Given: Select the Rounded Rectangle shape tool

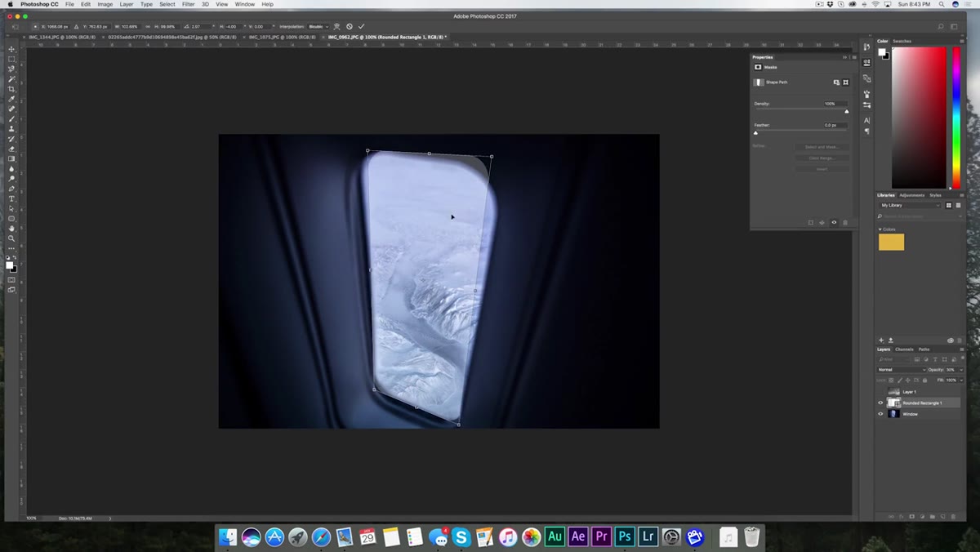Looking at the screenshot, I should coord(11,219).
